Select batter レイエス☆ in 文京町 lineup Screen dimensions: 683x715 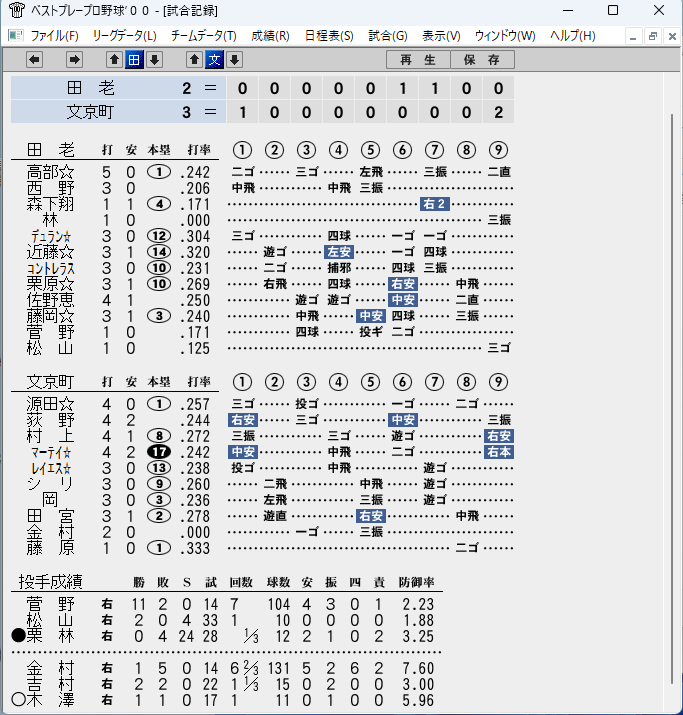pos(50,468)
